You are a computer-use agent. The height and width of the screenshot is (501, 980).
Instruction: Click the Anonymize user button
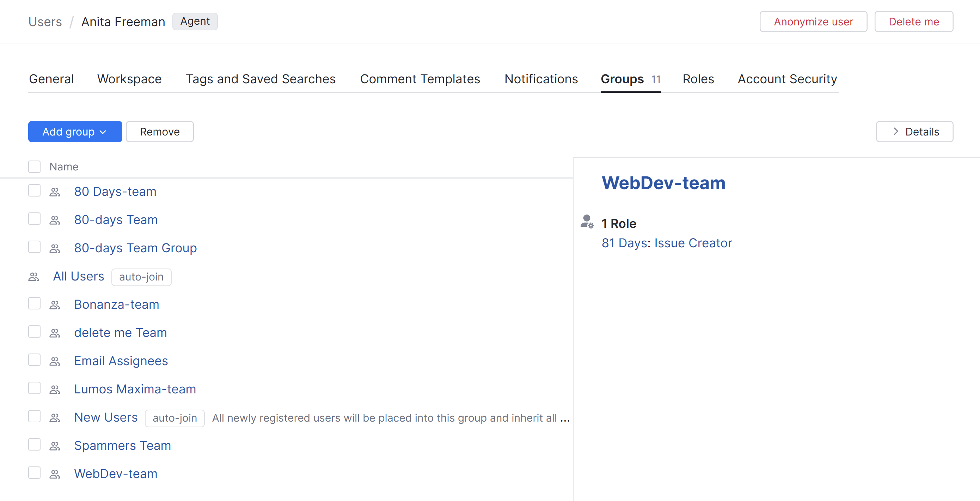813,21
